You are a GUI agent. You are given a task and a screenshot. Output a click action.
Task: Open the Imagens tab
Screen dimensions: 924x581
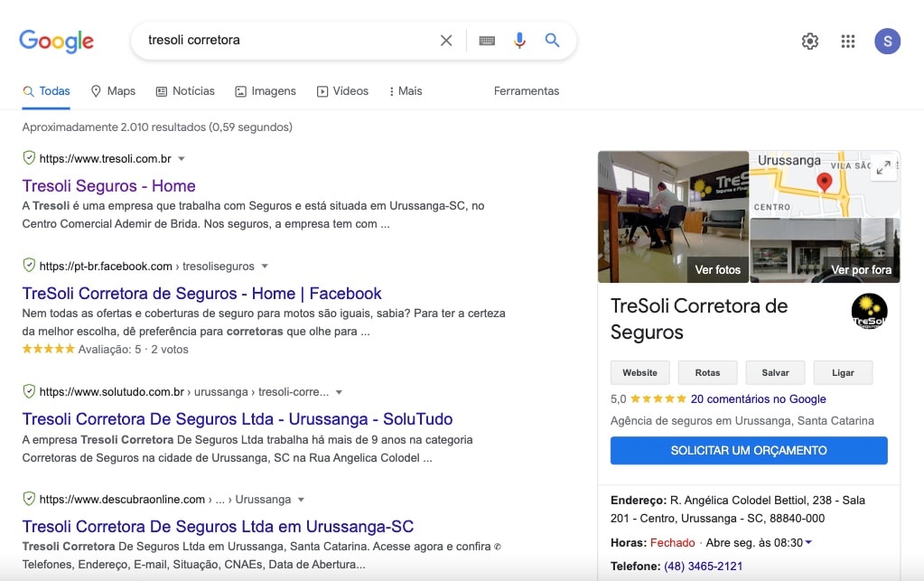point(266,91)
